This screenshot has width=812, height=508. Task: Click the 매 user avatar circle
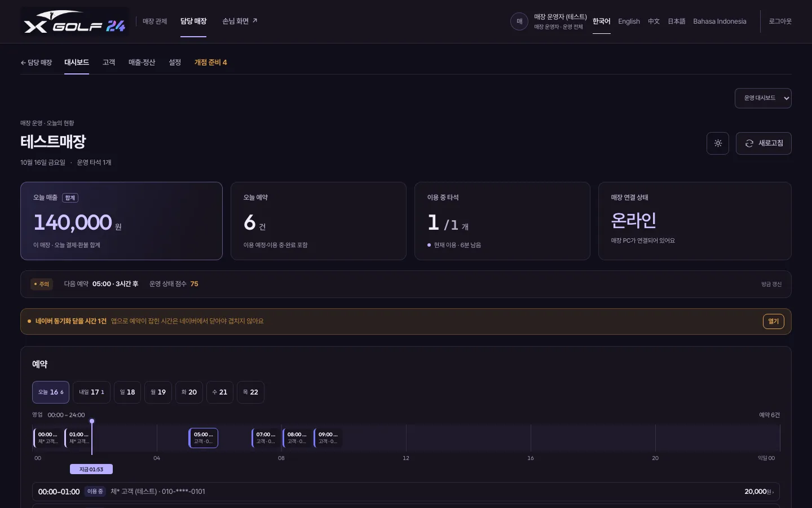[x=519, y=21]
